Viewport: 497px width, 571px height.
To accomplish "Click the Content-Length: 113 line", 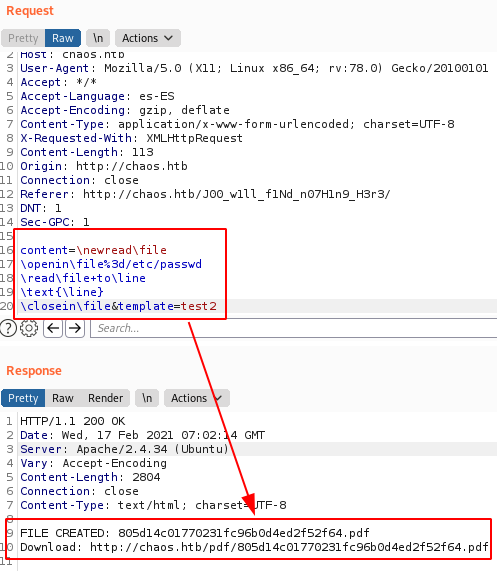I will (87, 152).
